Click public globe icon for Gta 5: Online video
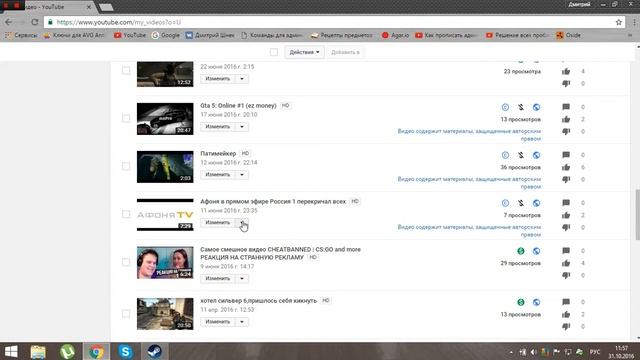Screen dimensions: 640x360 tap(536, 107)
